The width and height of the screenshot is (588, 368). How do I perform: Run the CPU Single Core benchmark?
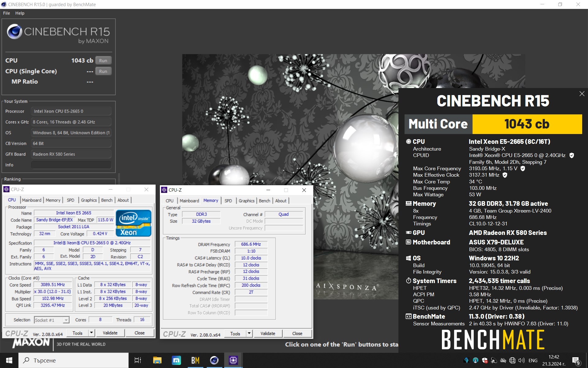[x=103, y=71]
